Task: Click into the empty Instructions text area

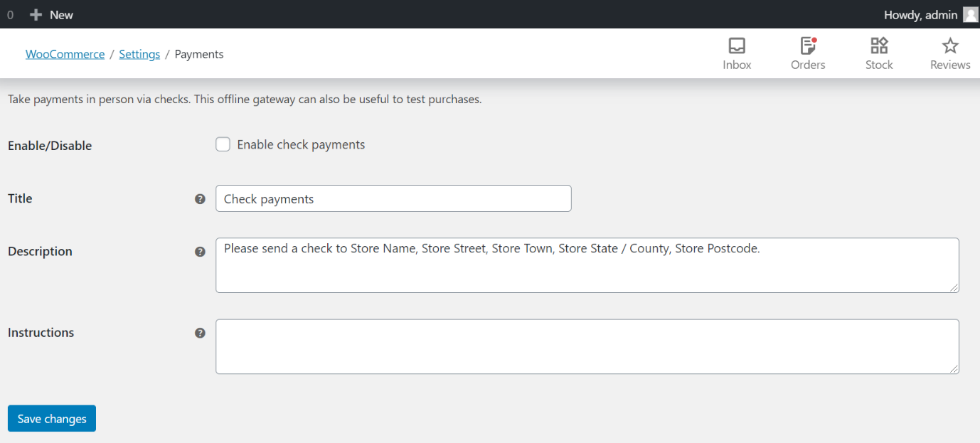Action: tap(587, 346)
